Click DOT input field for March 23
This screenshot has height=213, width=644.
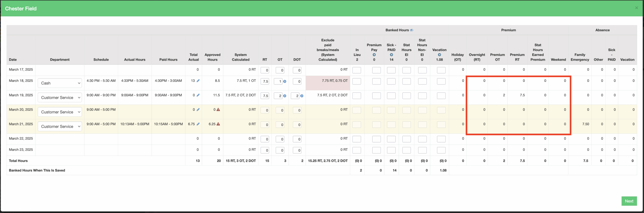[x=297, y=150]
